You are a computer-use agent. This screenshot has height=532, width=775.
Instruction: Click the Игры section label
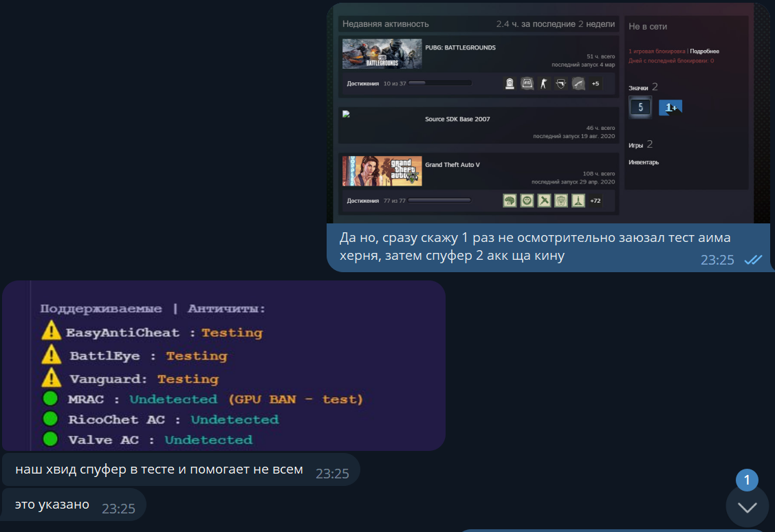[635, 145]
